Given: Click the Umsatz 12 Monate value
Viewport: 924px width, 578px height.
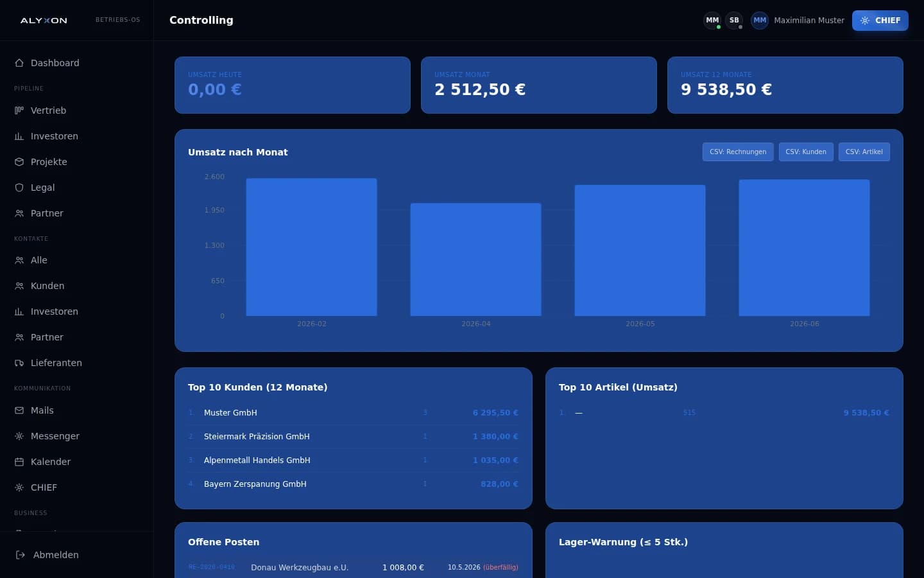Looking at the screenshot, I should pyautogui.click(x=726, y=89).
